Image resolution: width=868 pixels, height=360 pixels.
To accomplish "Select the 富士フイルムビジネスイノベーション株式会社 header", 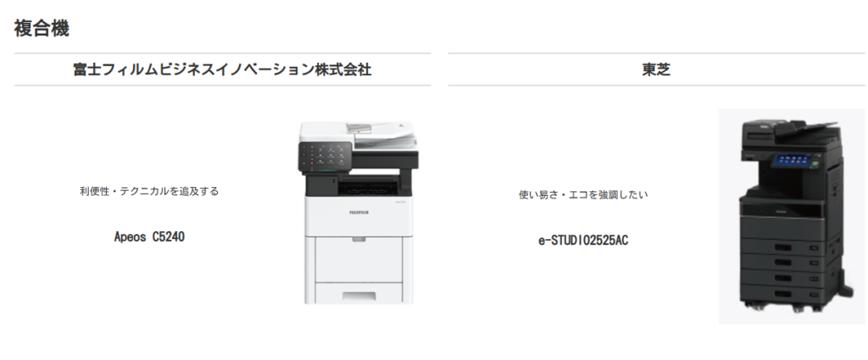I will (x=222, y=69).
